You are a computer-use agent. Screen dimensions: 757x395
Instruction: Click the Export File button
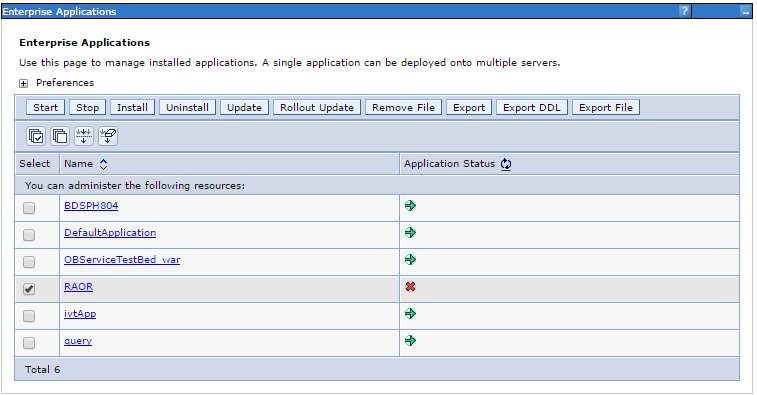606,108
